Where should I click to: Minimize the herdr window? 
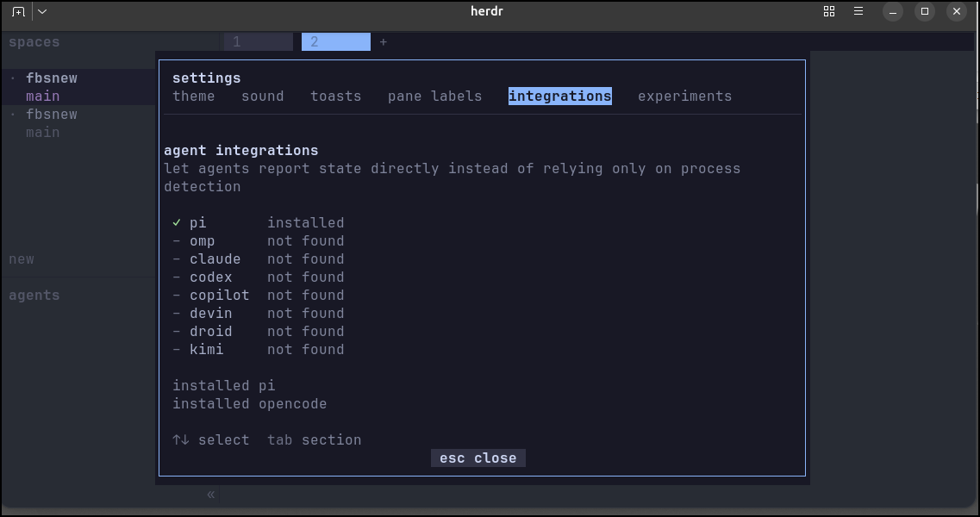pyautogui.click(x=892, y=11)
